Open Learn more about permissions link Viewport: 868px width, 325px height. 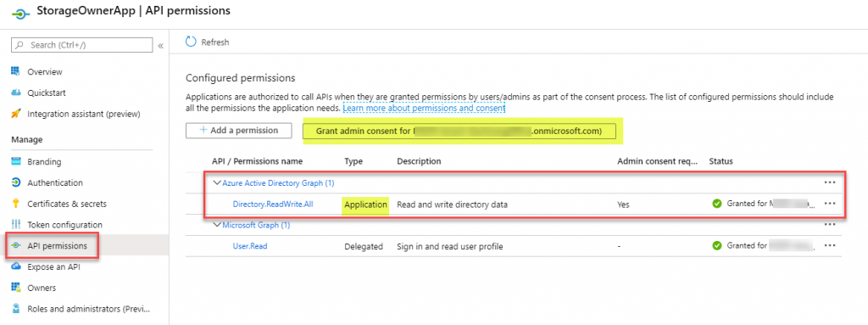coord(424,109)
